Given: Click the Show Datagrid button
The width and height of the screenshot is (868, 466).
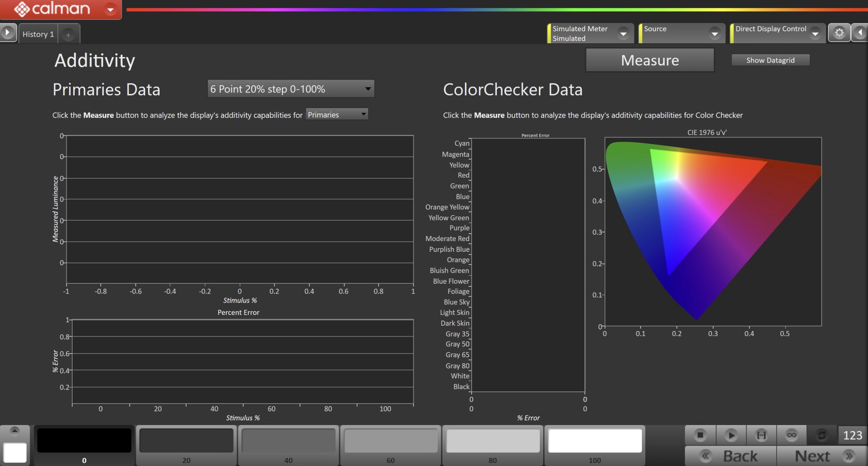Looking at the screenshot, I should pos(770,60).
